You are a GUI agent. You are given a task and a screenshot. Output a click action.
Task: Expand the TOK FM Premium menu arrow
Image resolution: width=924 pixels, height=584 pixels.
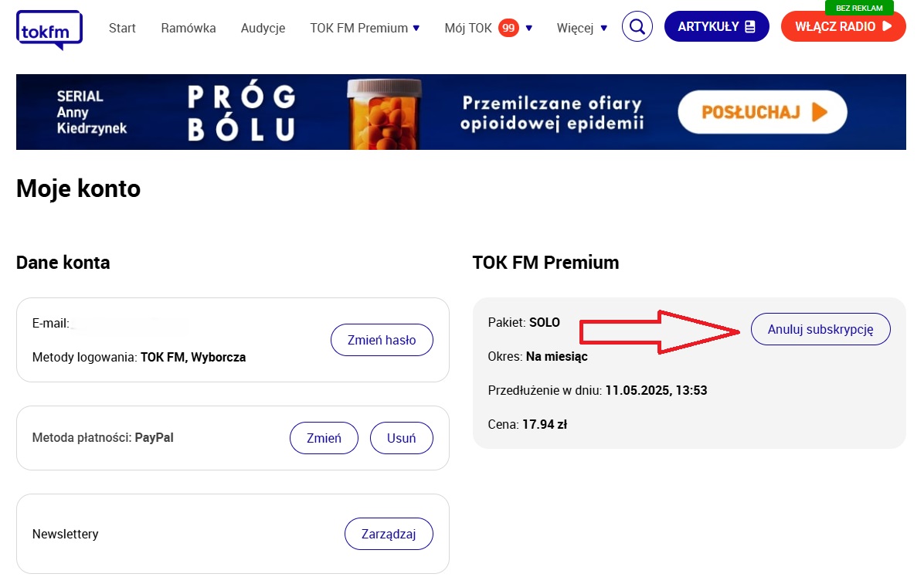416,29
